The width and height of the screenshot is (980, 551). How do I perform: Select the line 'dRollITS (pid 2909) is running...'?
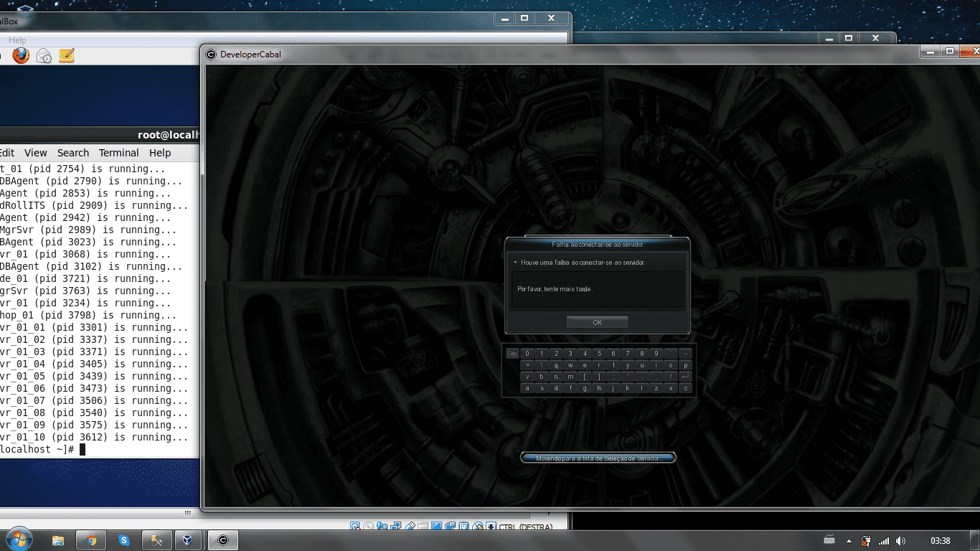[x=94, y=205]
